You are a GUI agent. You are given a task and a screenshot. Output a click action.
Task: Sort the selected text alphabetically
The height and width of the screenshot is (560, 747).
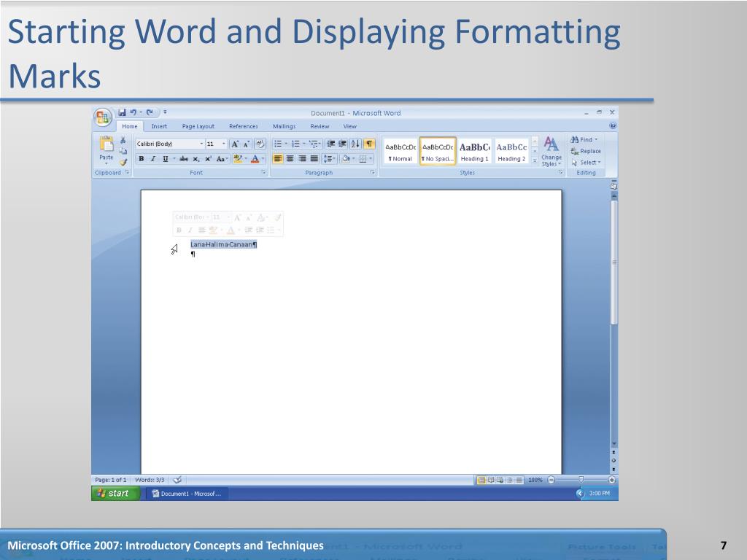(356, 144)
